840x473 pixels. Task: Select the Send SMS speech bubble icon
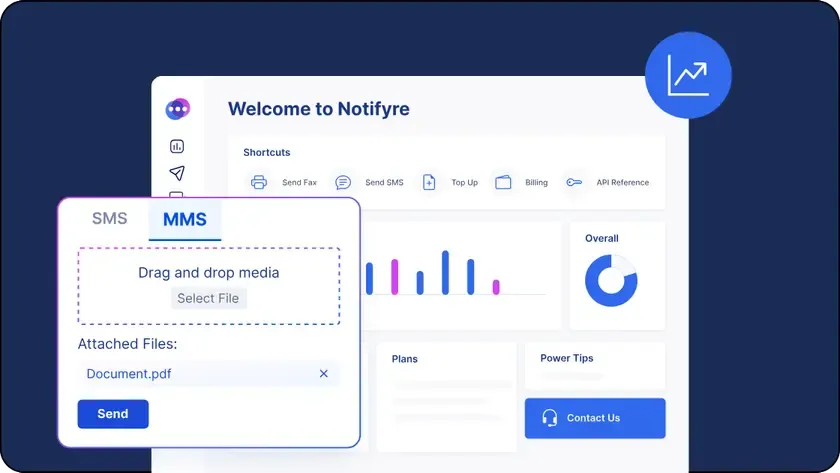343,182
